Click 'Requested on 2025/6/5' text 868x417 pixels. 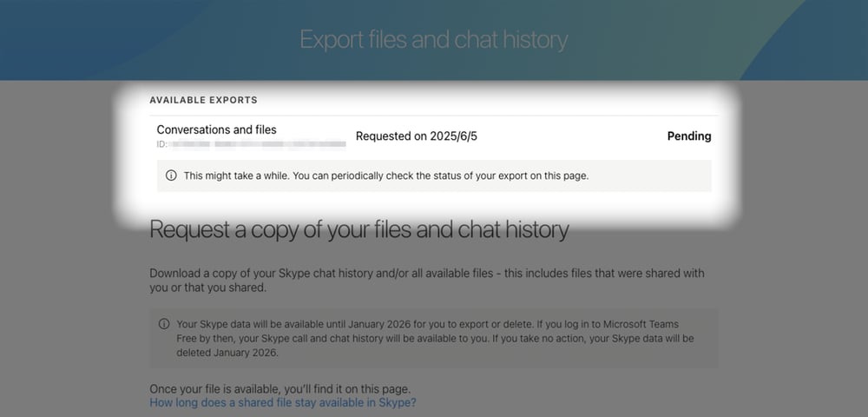coord(417,136)
